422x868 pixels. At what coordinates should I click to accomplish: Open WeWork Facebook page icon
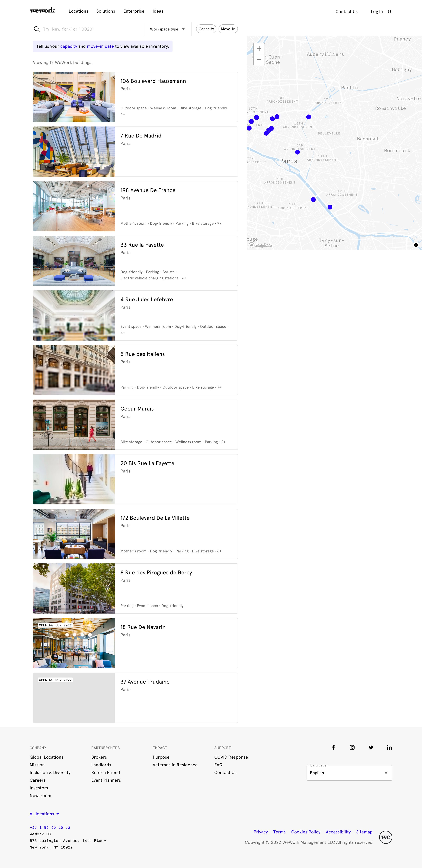click(x=333, y=747)
